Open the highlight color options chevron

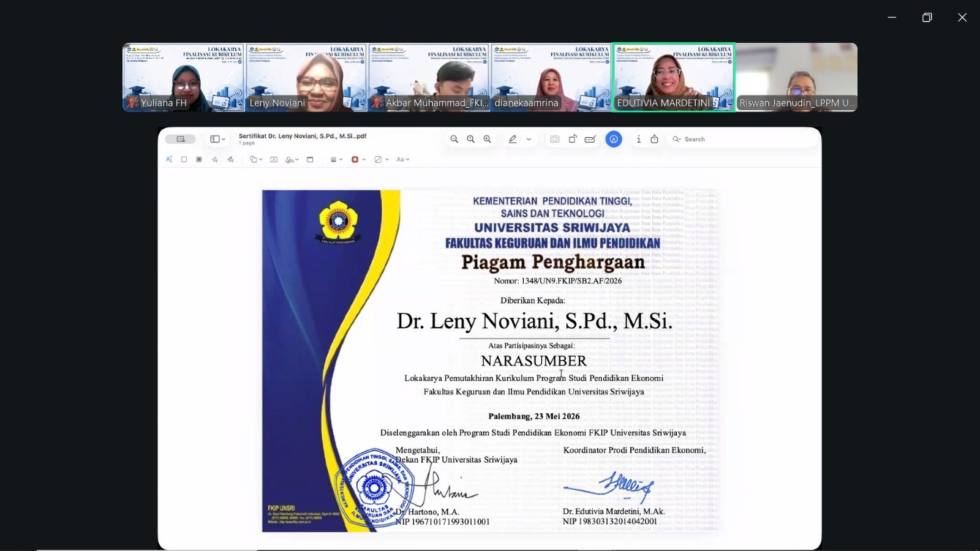tap(529, 139)
